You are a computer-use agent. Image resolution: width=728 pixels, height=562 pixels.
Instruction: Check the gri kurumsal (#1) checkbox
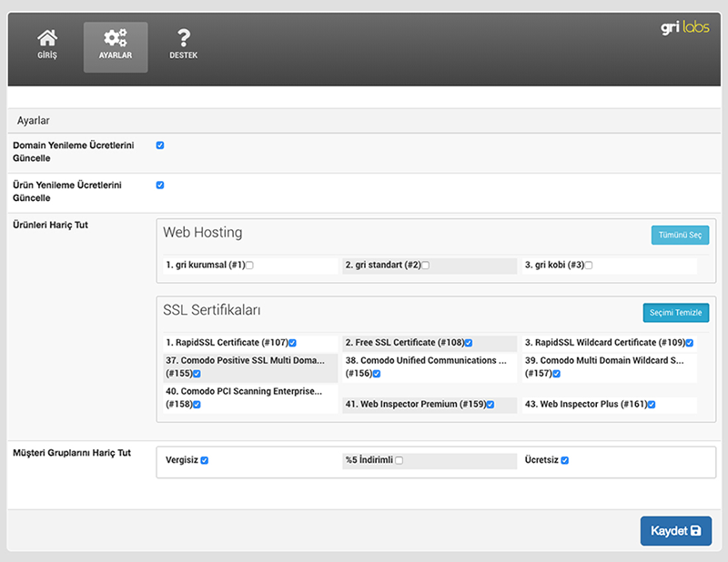click(249, 266)
